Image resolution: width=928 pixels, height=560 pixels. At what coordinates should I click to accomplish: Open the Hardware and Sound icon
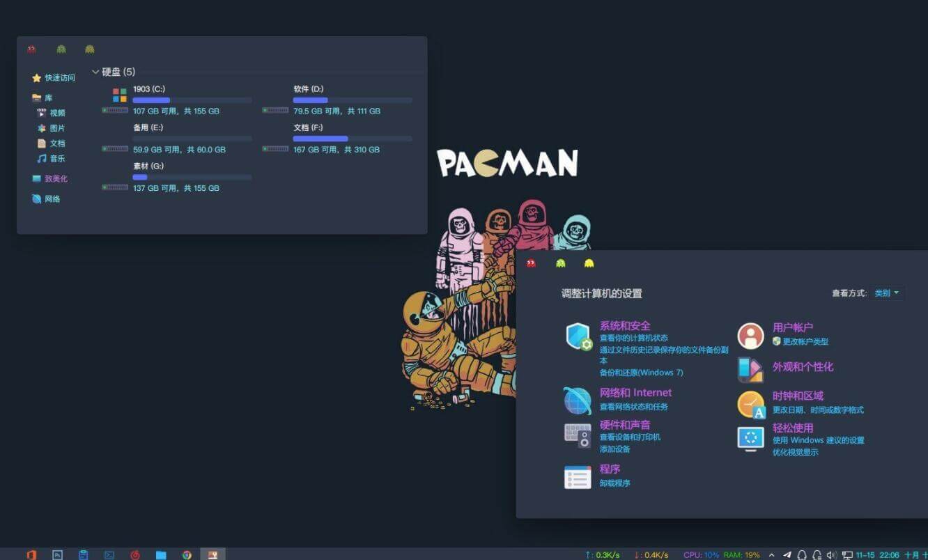[577, 435]
